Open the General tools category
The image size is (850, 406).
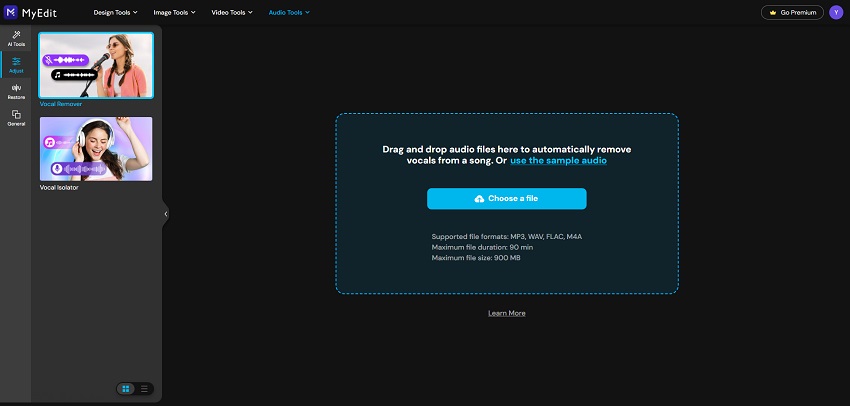(16, 118)
